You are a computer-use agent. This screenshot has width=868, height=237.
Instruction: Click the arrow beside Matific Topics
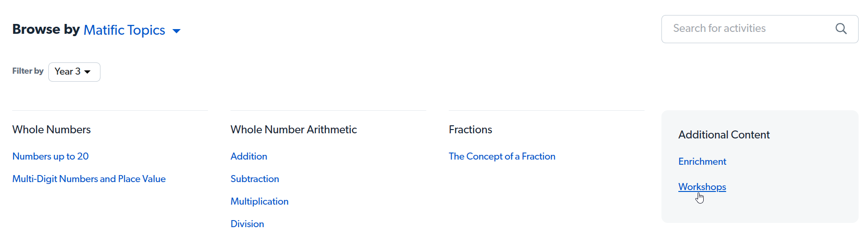tap(177, 31)
